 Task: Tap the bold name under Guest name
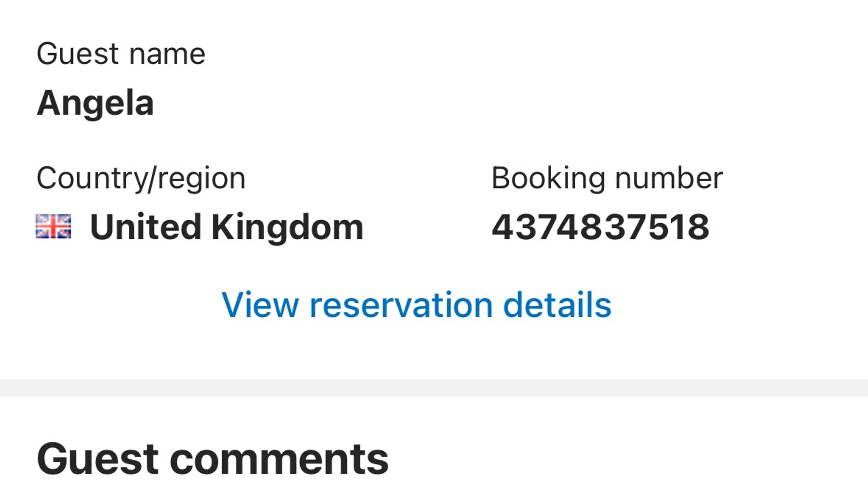point(95,103)
